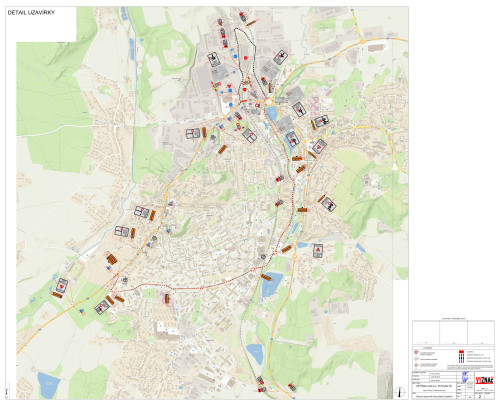Click the DETAIL UZAVÍRKY title label

tap(31, 13)
